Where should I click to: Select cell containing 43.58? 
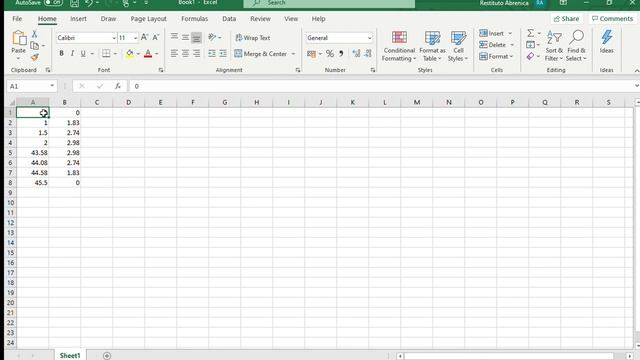(33, 153)
